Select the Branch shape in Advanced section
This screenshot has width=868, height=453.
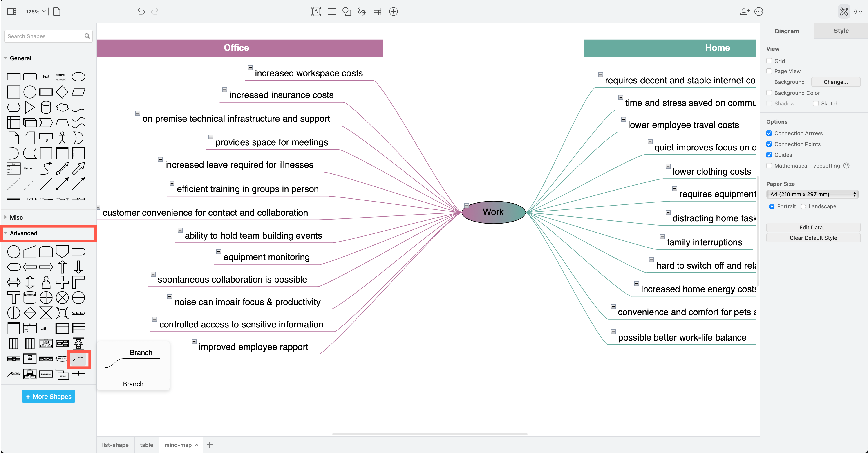point(79,359)
